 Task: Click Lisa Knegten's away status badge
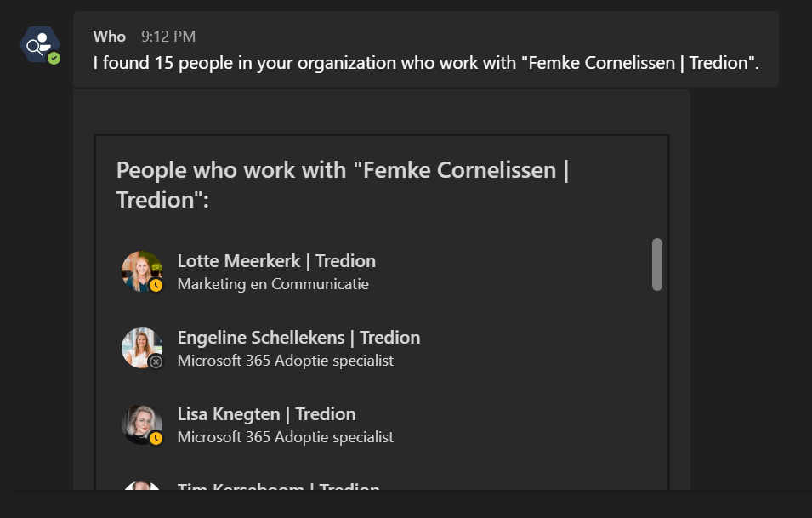pyautogui.click(x=156, y=439)
